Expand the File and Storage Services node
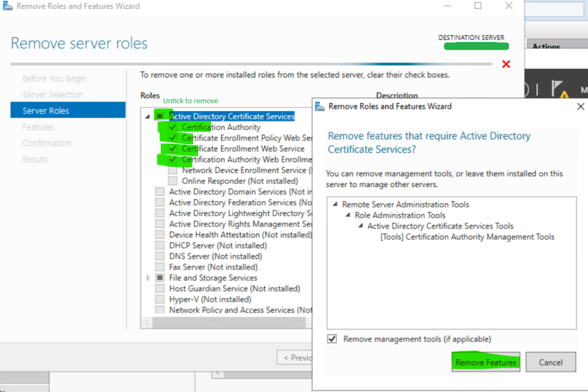Screen dimensions: 588x392 pyautogui.click(x=148, y=277)
